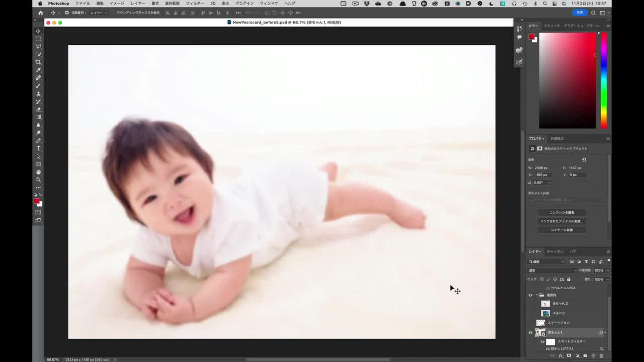Image resolution: width=644 pixels, height=362 pixels.
Task: Hide the 赤ちゃん1 layer
Action: 530,333
